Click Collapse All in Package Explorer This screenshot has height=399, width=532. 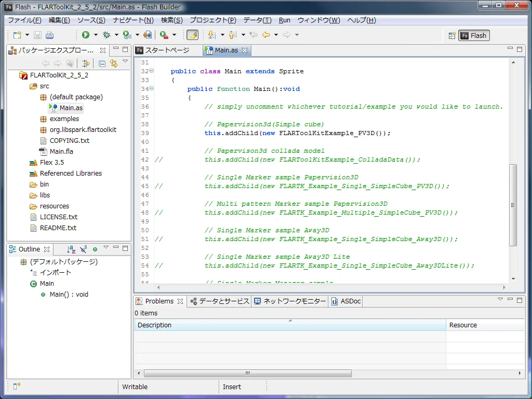(x=102, y=63)
